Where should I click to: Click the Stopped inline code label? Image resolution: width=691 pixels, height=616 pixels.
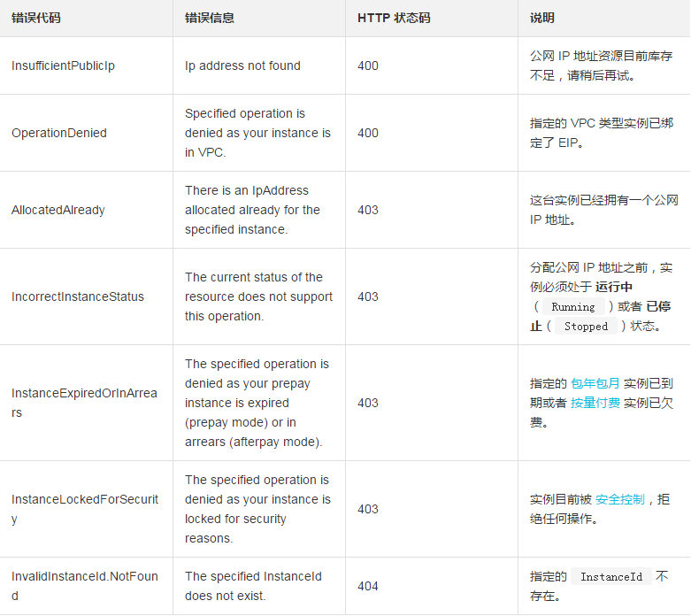click(x=586, y=327)
